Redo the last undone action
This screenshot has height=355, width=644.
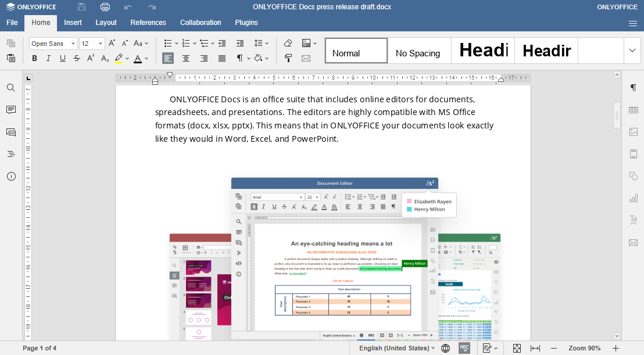point(152,7)
